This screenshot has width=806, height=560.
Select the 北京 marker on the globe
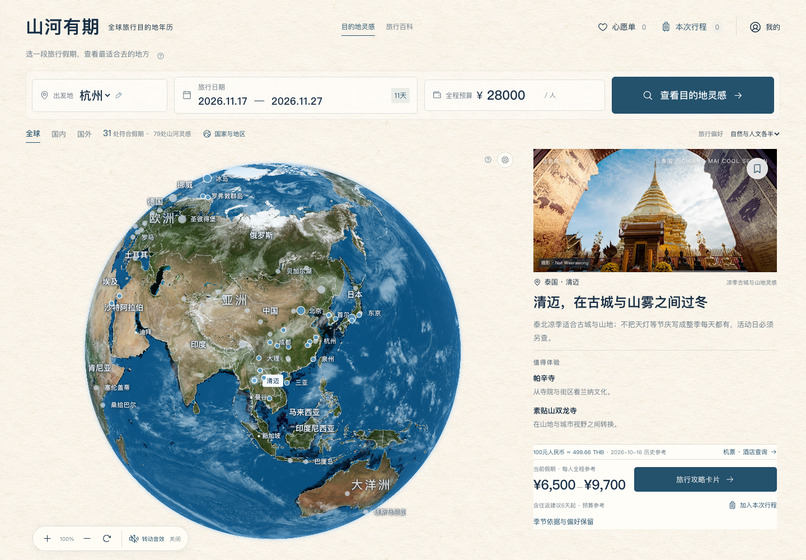[x=301, y=311]
